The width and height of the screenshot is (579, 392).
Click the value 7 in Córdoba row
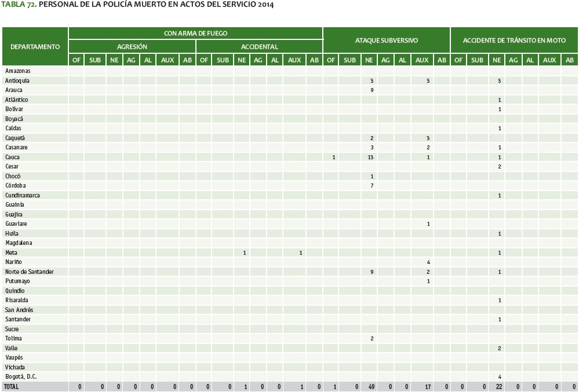(372, 186)
